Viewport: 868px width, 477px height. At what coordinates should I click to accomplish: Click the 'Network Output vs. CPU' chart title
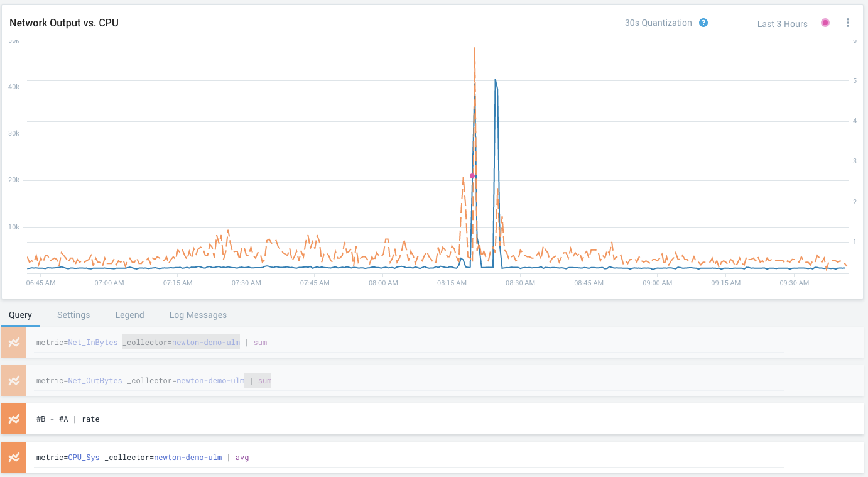pos(64,23)
